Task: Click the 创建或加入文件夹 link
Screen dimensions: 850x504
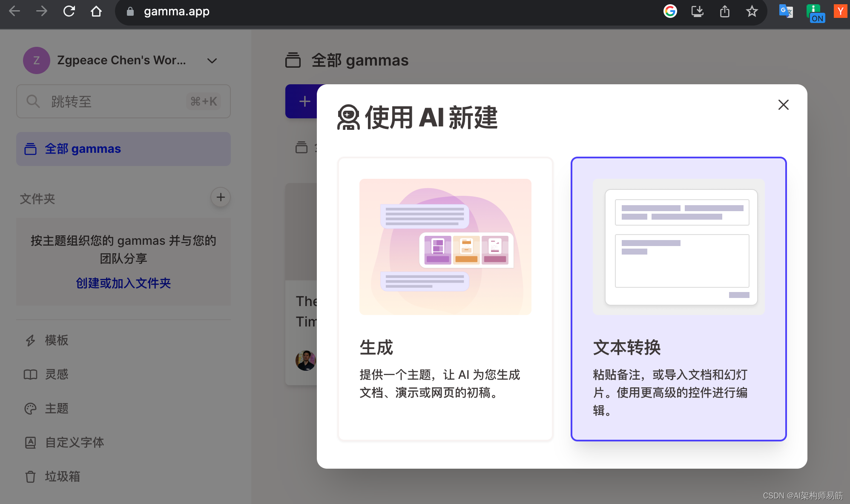Action: click(x=123, y=283)
